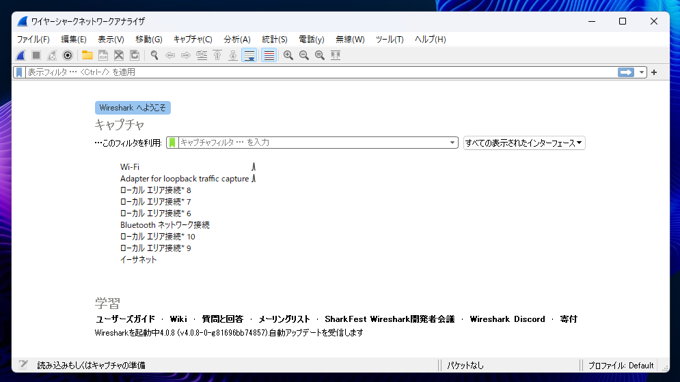The height and width of the screenshot is (382, 680).
Task: Select ローカル エリア接続* 9 interface
Action: click(x=155, y=248)
